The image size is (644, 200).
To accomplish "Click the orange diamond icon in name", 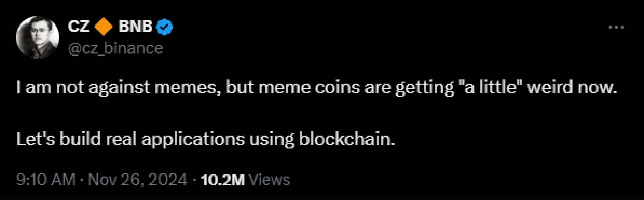I will 104,27.
